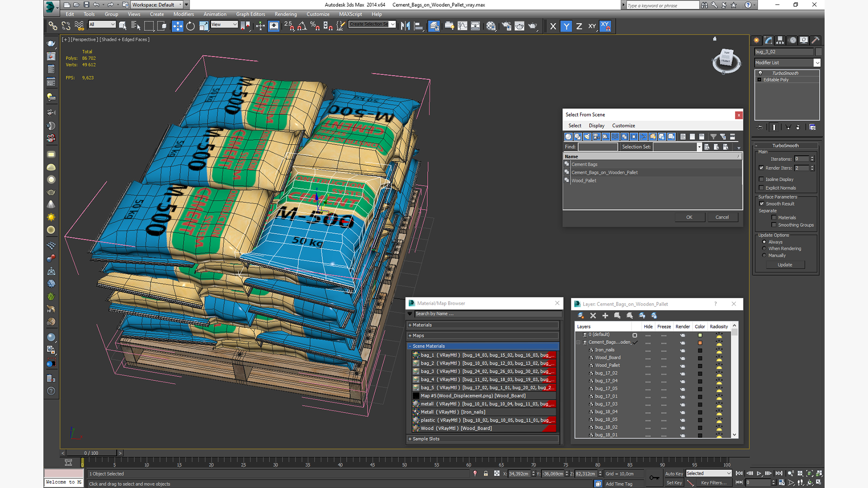Click the Select and Link tool
Image resolution: width=868 pixels, height=488 pixels.
pyautogui.click(x=53, y=26)
